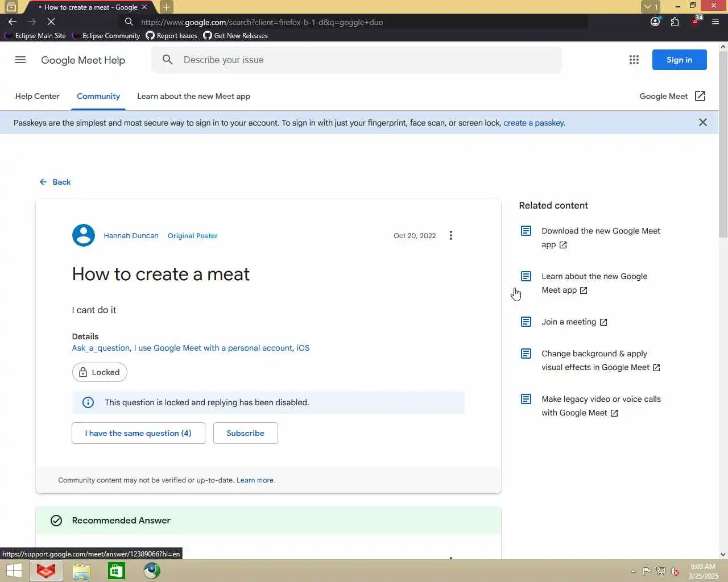Viewport: 728px width, 582px height.
Task: Open the iOS tag link
Action: (303, 348)
